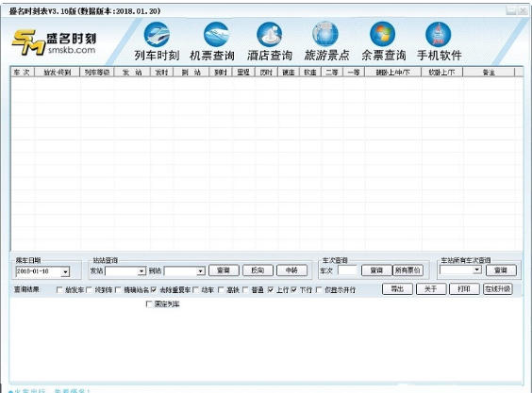Click the 历时 column header

tap(266, 73)
